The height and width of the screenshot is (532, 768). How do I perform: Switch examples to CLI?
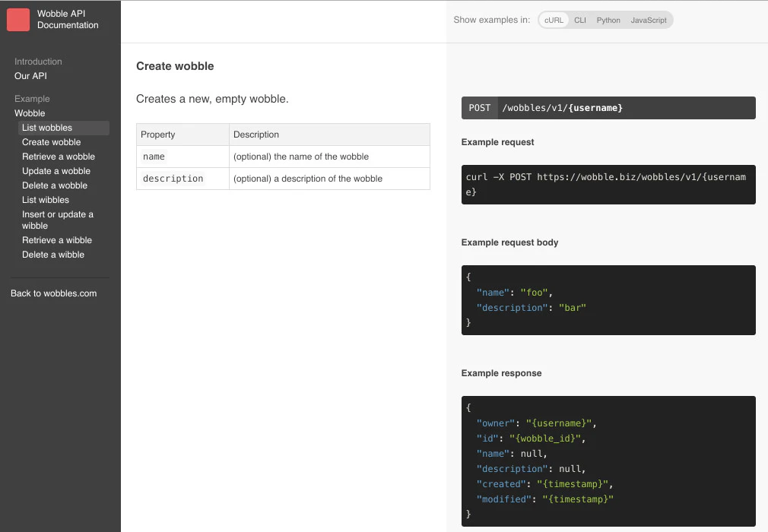(580, 20)
